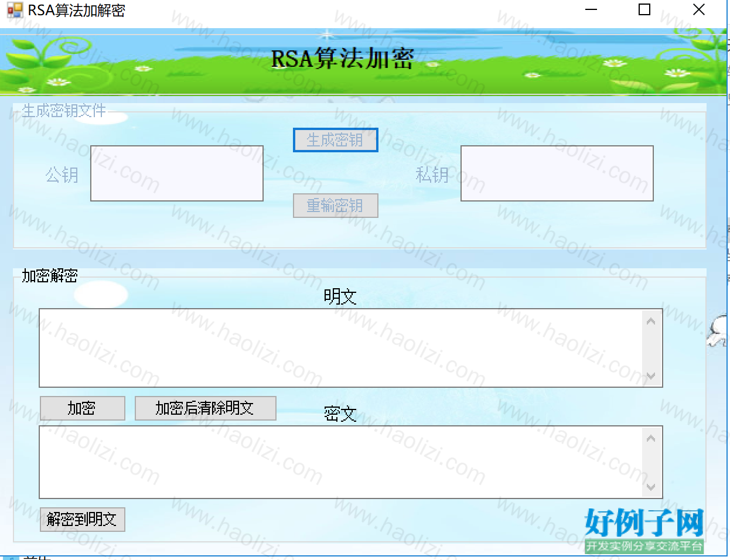
Task: Close the RSA算法加解密 window
Action: pyautogui.click(x=698, y=10)
